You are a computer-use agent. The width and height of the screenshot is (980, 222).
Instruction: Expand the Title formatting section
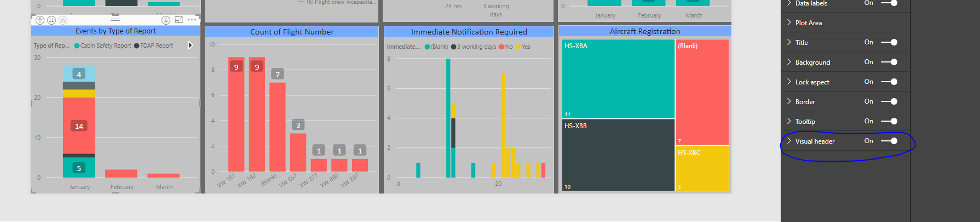(789, 42)
